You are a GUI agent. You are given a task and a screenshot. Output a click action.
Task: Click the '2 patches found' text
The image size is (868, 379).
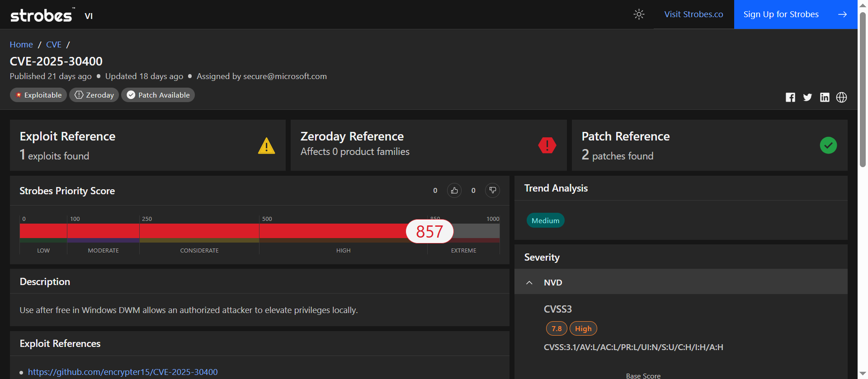click(x=618, y=155)
